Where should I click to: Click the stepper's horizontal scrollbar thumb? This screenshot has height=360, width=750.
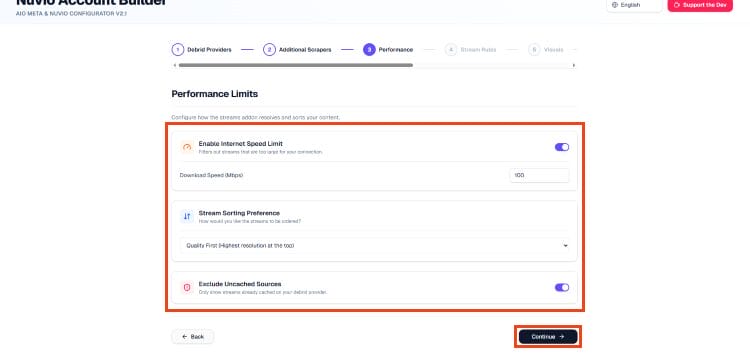tap(296, 65)
